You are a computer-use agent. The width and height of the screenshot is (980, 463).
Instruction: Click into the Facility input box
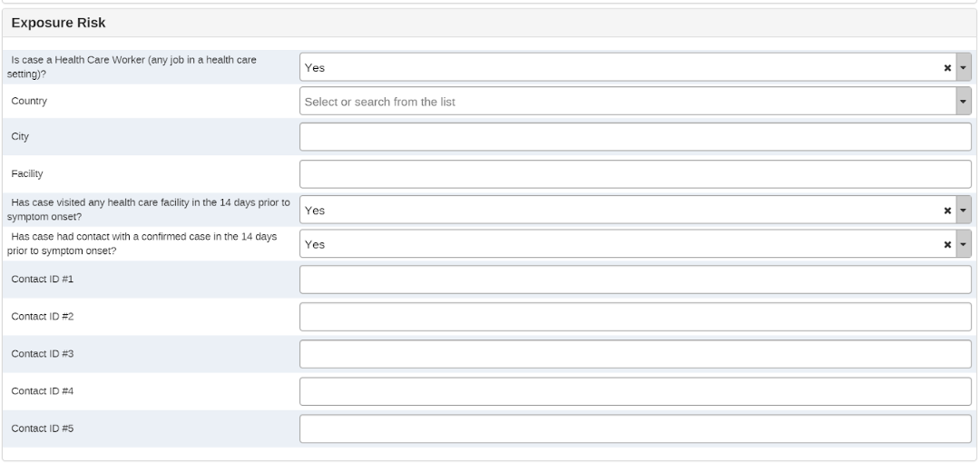tap(635, 174)
